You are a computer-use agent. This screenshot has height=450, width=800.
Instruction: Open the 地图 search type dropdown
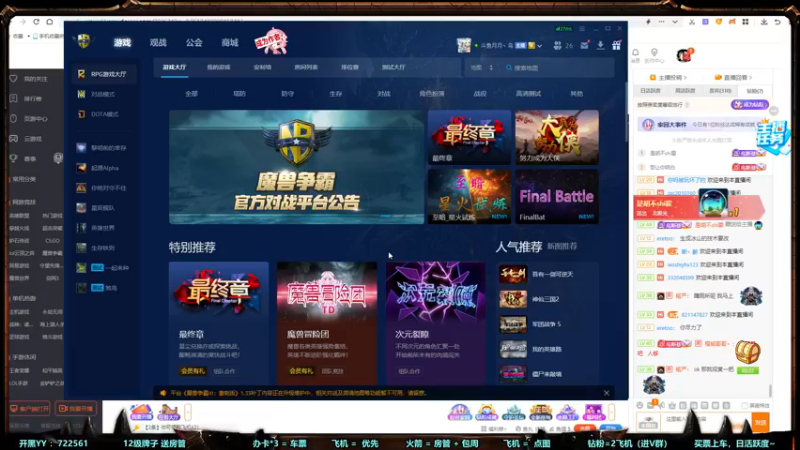(x=482, y=68)
